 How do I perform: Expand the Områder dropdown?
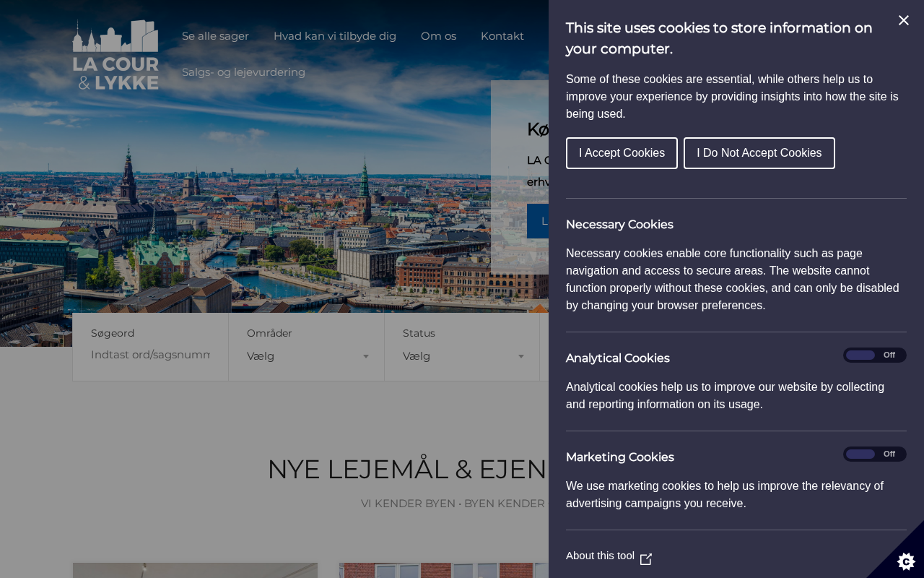(306, 356)
